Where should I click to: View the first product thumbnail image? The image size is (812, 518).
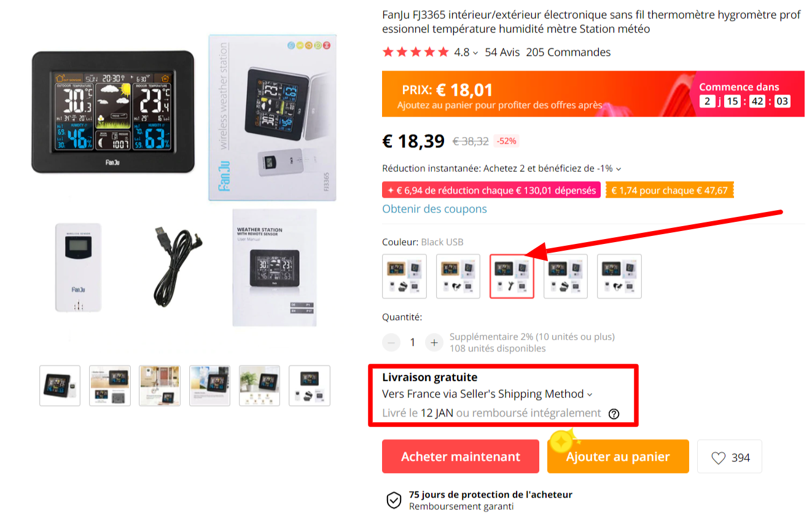[60, 386]
